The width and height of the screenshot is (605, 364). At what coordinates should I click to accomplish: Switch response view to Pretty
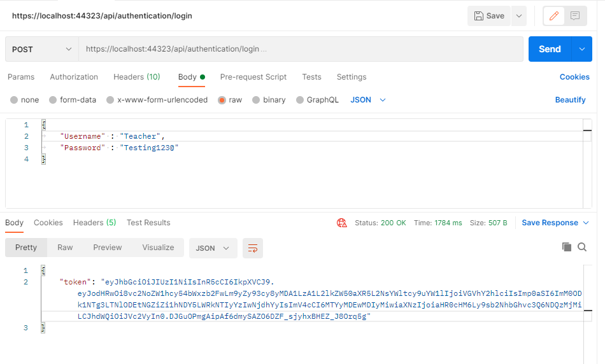tap(26, 248)
